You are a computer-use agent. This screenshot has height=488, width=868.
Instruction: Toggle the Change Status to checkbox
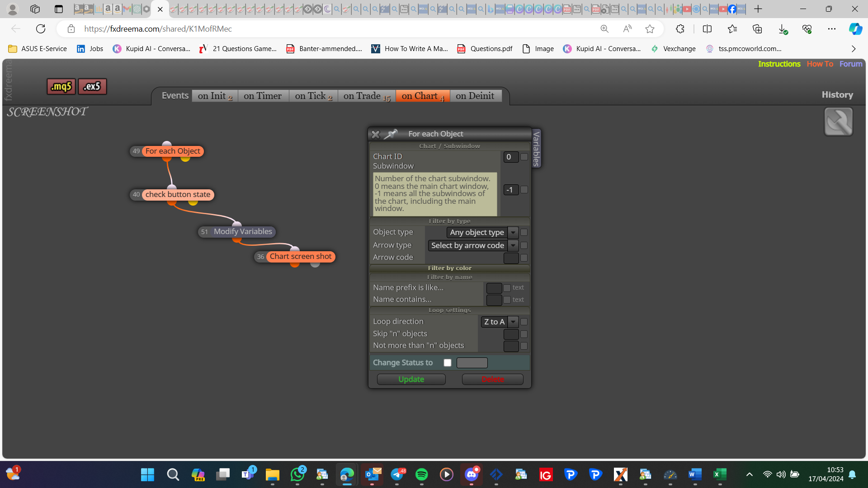(448, 362)
